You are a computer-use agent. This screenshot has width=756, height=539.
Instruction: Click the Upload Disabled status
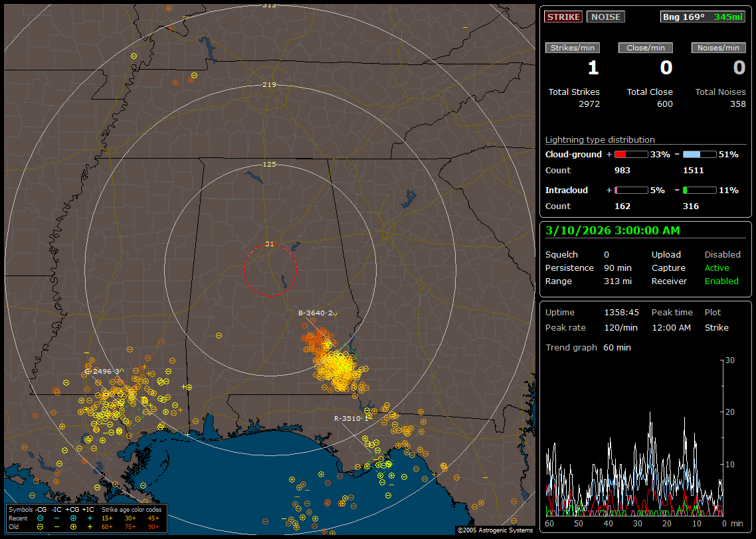722,254
